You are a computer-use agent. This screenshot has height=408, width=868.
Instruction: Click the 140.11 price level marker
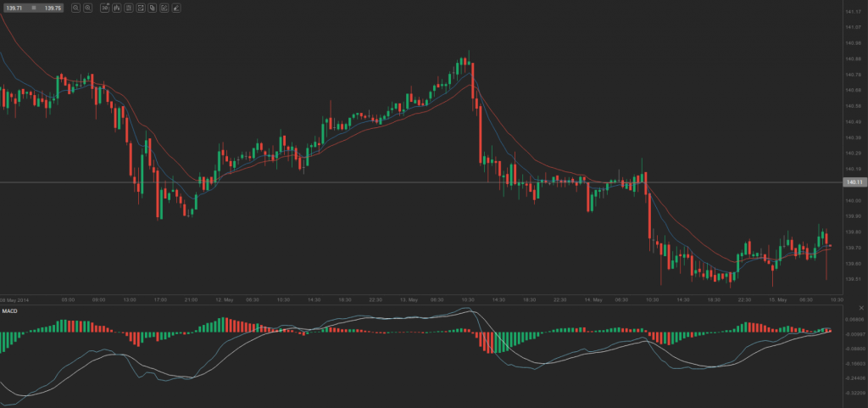coord(854,182)
